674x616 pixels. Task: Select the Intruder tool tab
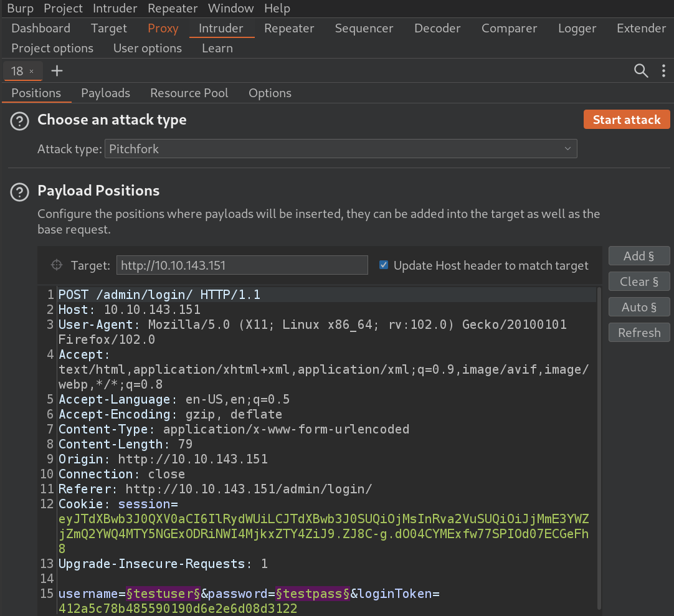point(221,29)
